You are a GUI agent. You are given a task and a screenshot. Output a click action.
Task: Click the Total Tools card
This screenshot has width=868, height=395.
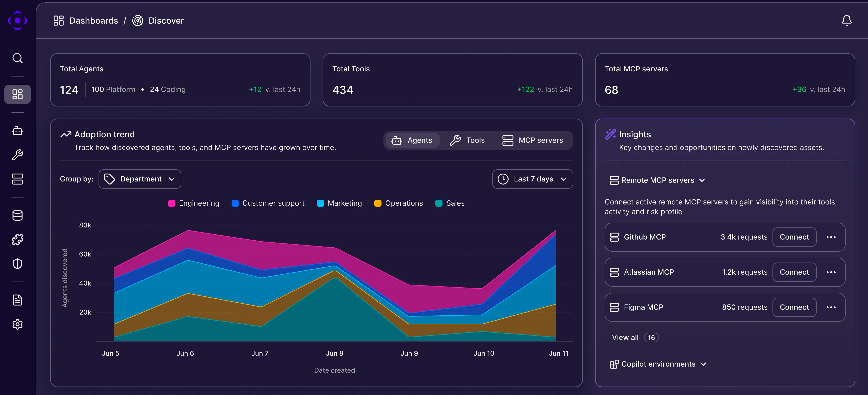[453, 80]
